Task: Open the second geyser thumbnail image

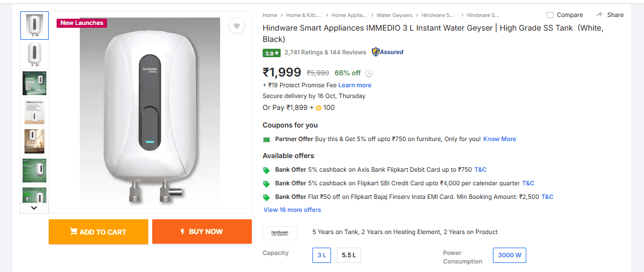Action: [35, 54]
